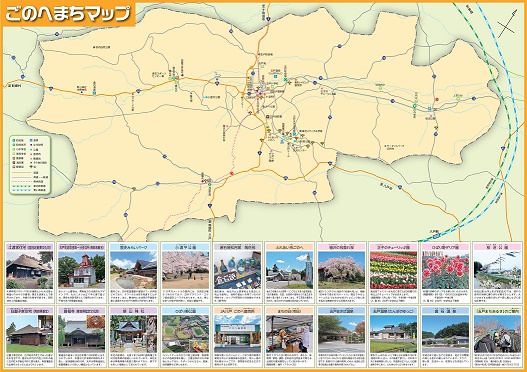The height and width of the screenshot is (372, 527).
Task: Click the green town hall icon in the legend
Action: coord(13,140)
